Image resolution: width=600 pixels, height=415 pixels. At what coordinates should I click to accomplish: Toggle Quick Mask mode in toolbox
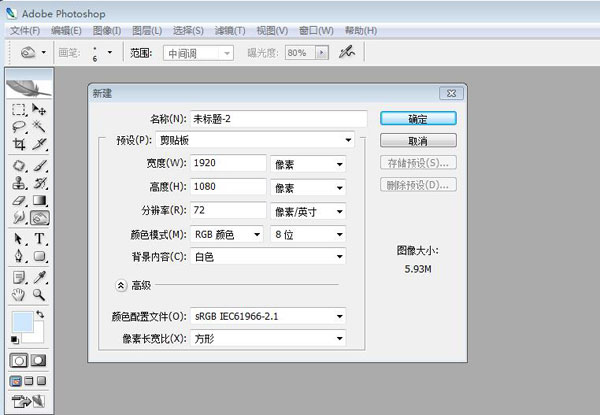[x=40, y=359]
